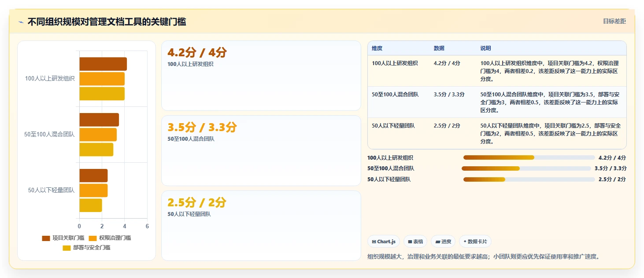
Task: Click progress value 2.5分 / 2分 on right
Action: [x=612, y=179]
